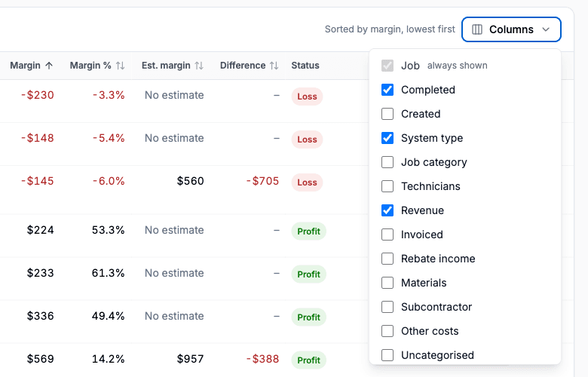Enable the Other costs checkbox
The image size is (588, 377).
point(387,331)
